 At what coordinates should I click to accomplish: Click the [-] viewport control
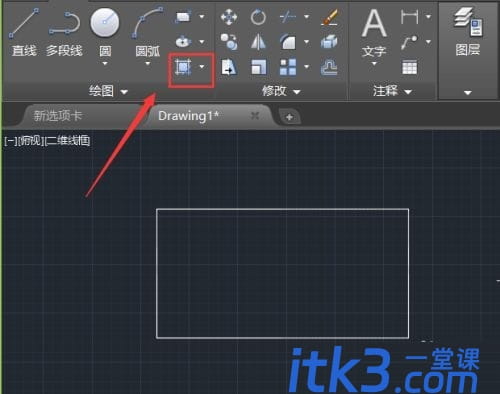(10, 141)
